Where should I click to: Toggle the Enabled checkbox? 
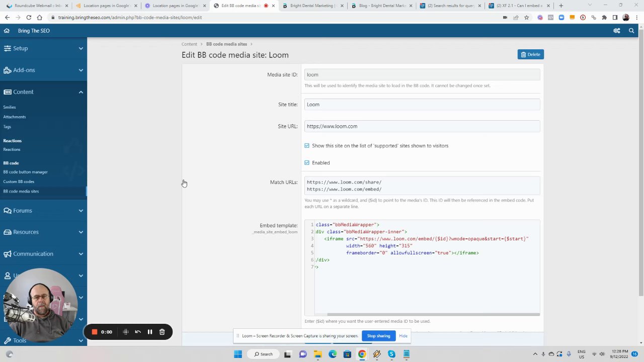307,163
